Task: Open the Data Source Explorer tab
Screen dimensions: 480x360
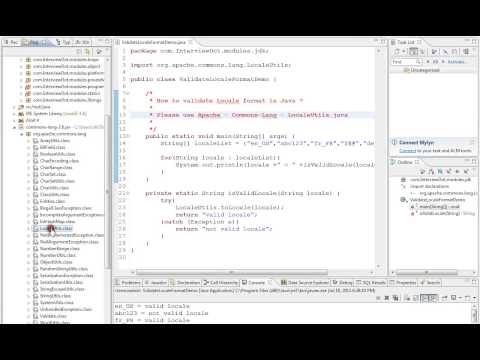Action: tap(305, 283)
